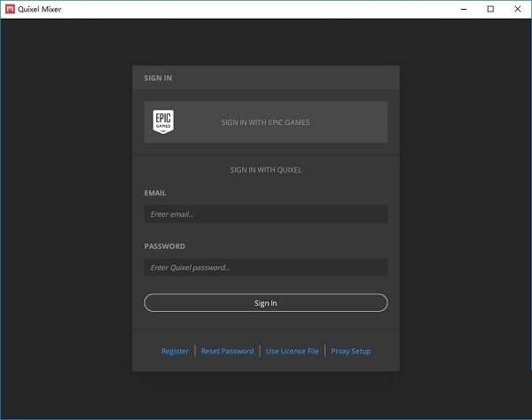532x420 pixels.
Task: Click the SIGN IN panel header text
Action: click(158, 78)
